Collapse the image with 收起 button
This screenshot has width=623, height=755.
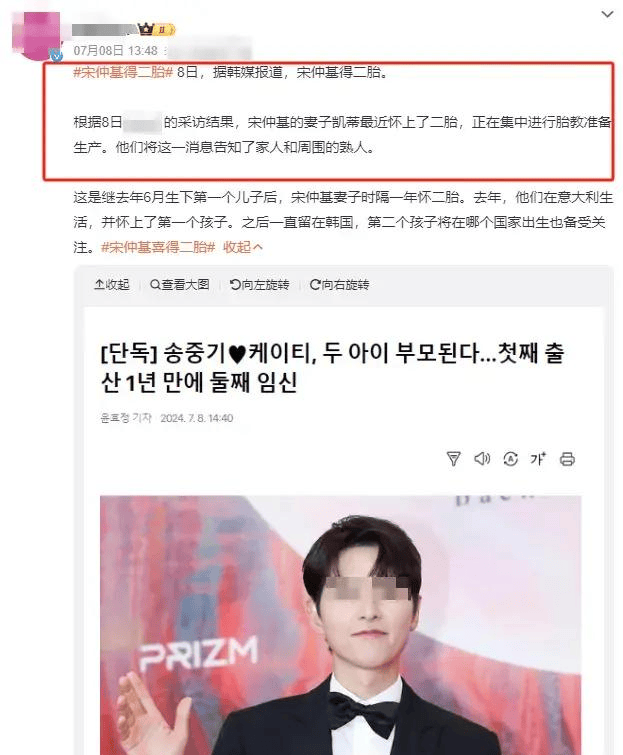[x=112, y=285]
